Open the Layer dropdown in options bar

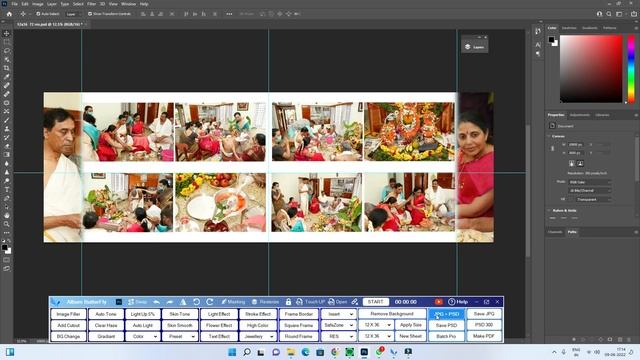point(72,14)
